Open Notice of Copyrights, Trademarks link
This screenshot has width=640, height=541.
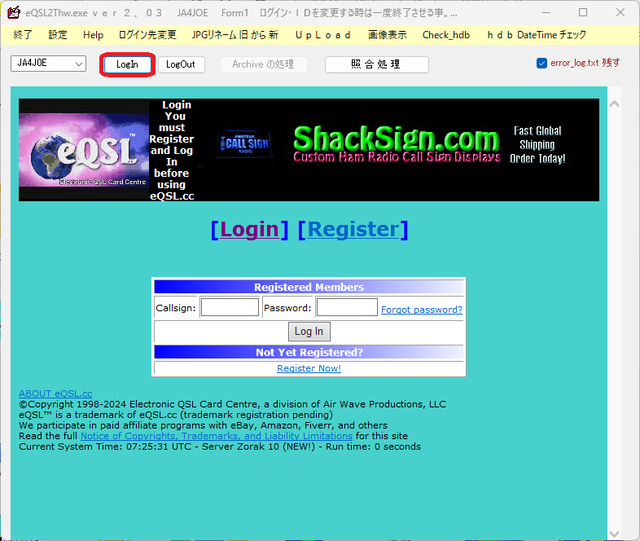(x=216, y=436)
